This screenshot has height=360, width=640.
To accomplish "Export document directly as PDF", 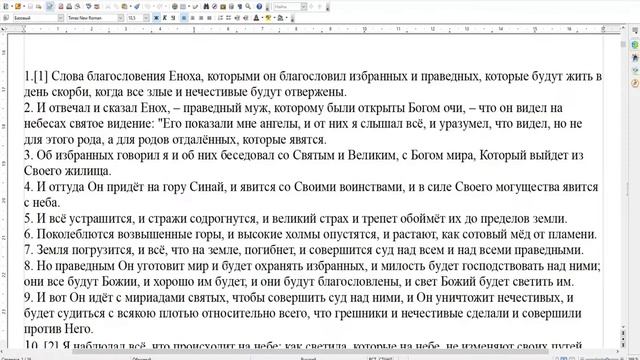I will pyautogui.click(x=61, y=7).
